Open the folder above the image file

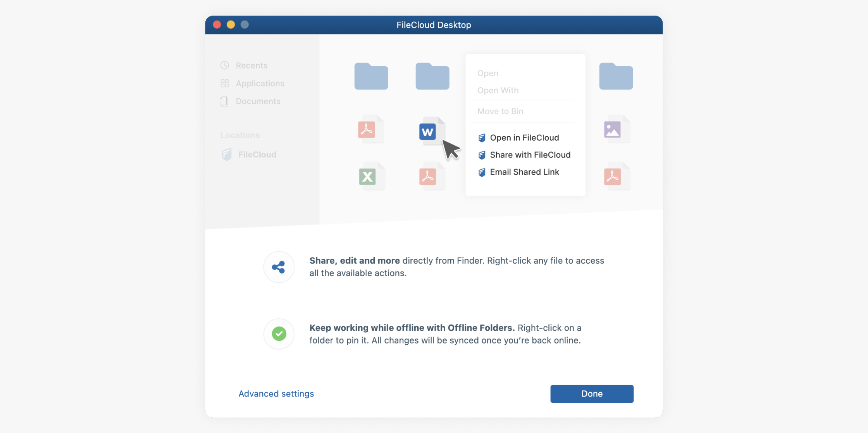(616, 76)
